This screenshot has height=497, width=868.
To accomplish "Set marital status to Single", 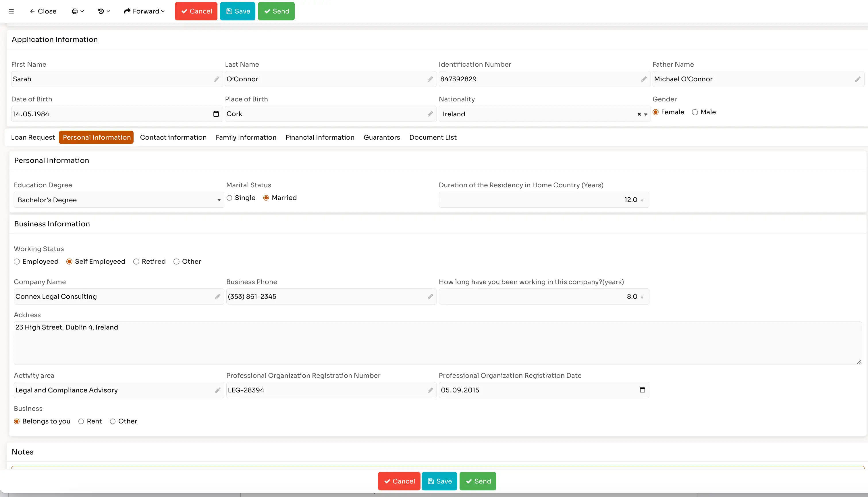I will click(x=229, y=198).
